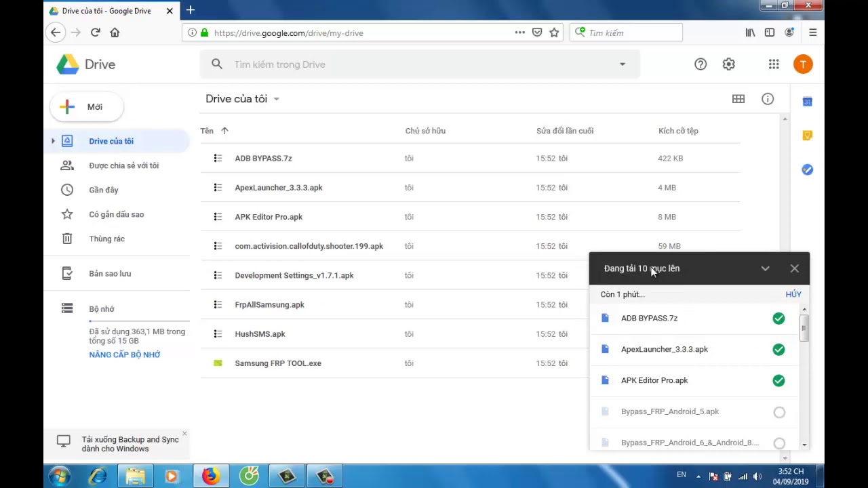Select file HushSMS.apk
The height and width of the screenshot is (488, 868).
469,334
